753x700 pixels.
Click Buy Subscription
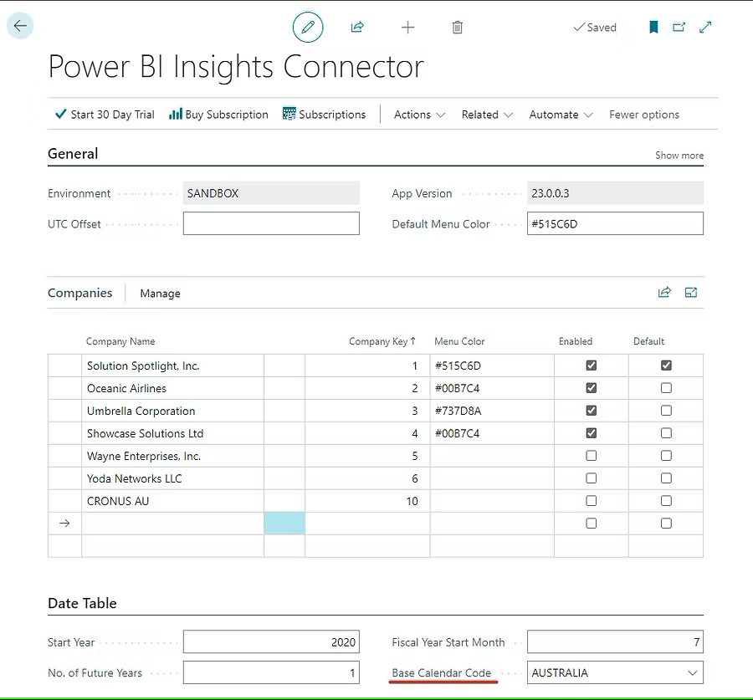click(x=218, y=115)
